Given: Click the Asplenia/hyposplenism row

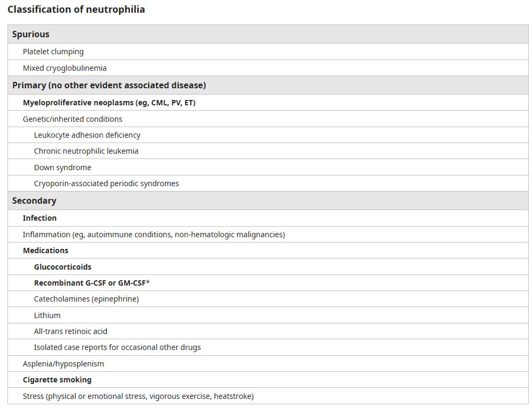Looking at the screenshot, I should pyautogui.click(x=63, y=364).
